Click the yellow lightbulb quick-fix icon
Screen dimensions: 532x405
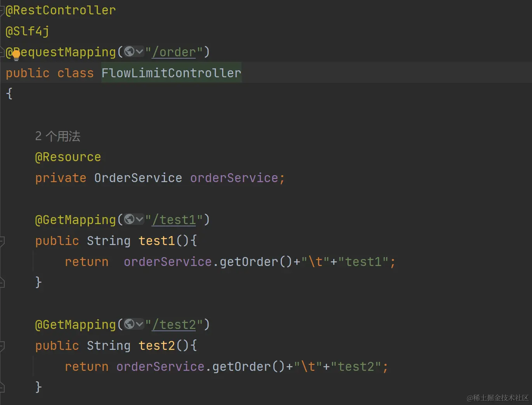(16, 56)
